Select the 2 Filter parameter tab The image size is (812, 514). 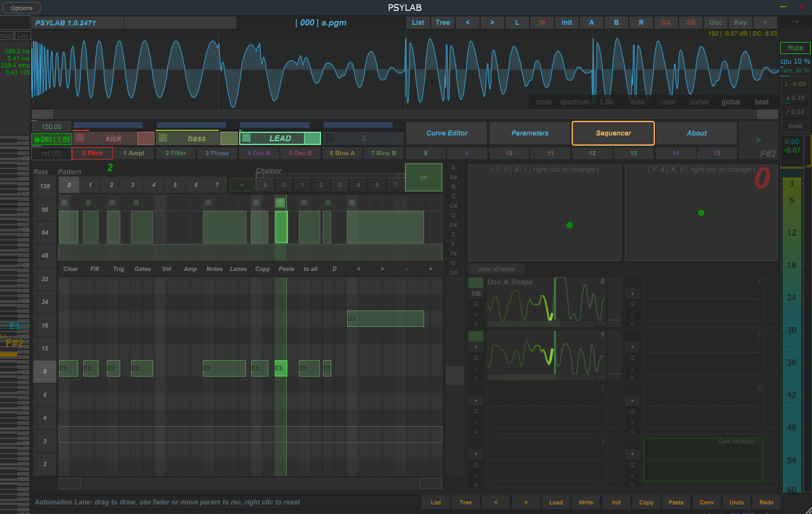pyautogui.click(x=175, y=153)
